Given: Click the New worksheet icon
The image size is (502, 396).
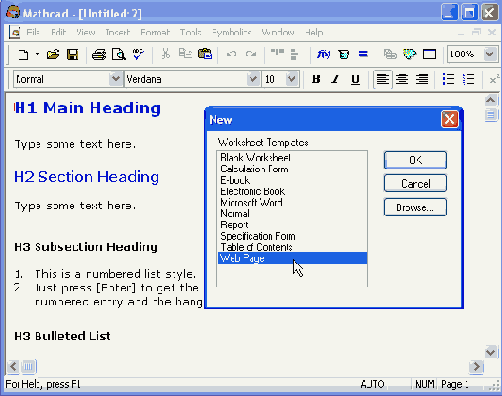Looking at the screenshot, I should click(x=23, y=54).
